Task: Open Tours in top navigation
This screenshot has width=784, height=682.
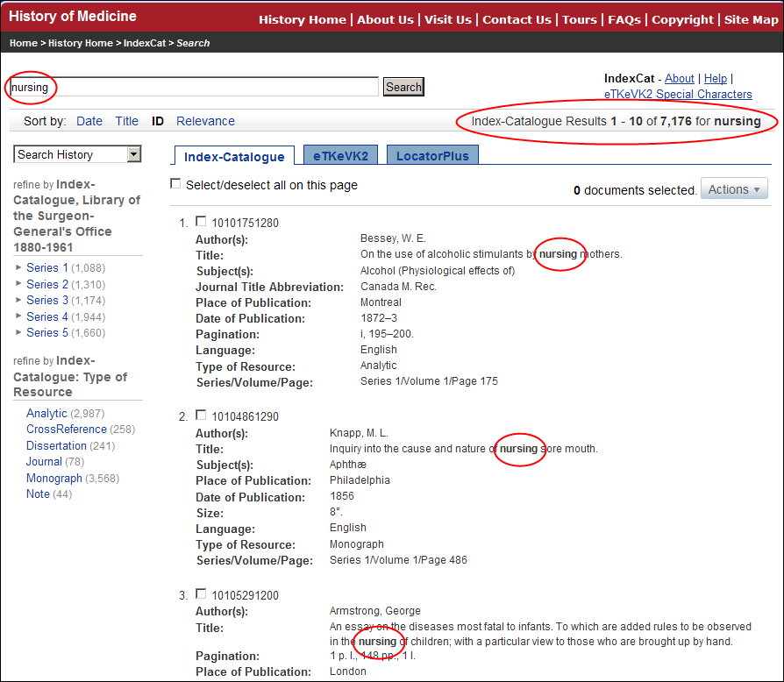Action: tap(580, 19)
